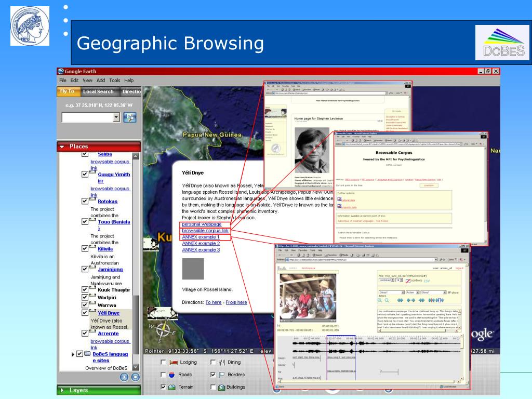The image size is (532, 399).
Task: Open the 'ANNEX example 2' link
Action: coord(201,244)
